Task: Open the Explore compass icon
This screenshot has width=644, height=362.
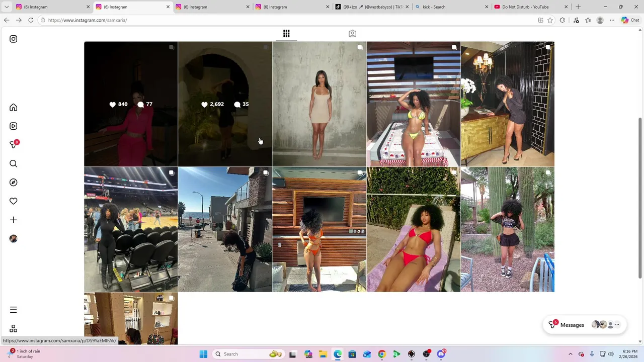Action: point(14,183)
